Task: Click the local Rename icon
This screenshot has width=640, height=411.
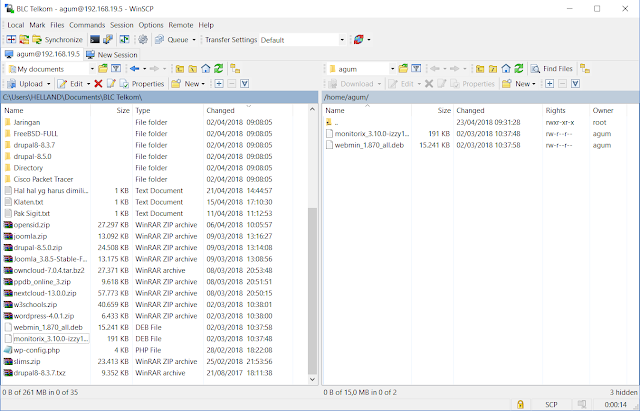Action: [x=111, y=84]
